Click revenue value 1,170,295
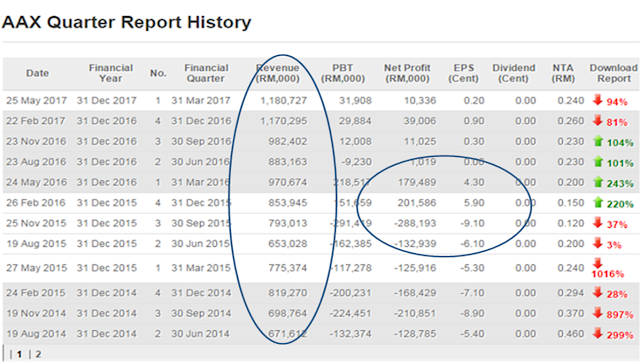Screen dimensions: 640x362 coord(284,121)
